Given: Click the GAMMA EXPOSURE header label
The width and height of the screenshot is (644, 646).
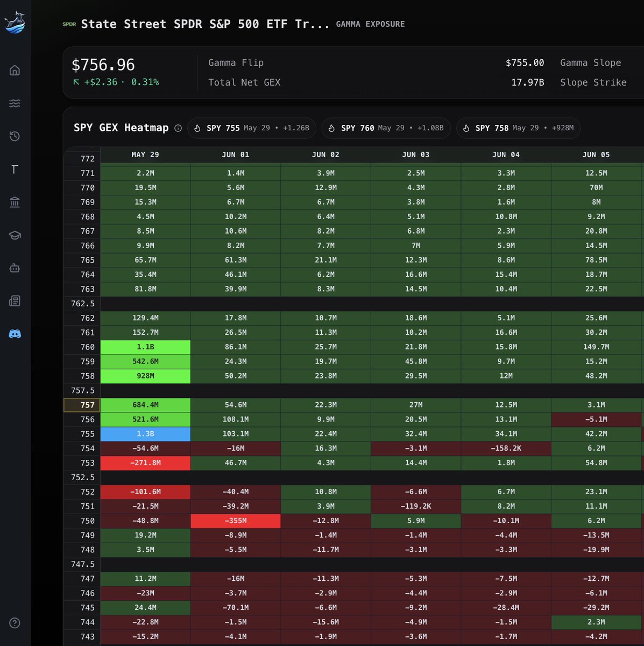Looking at the screenshot, I should [370, 24].
